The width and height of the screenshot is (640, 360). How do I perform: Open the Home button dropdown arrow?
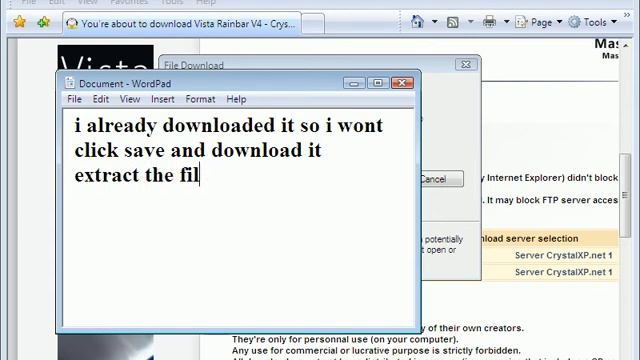tap(435, 22)
